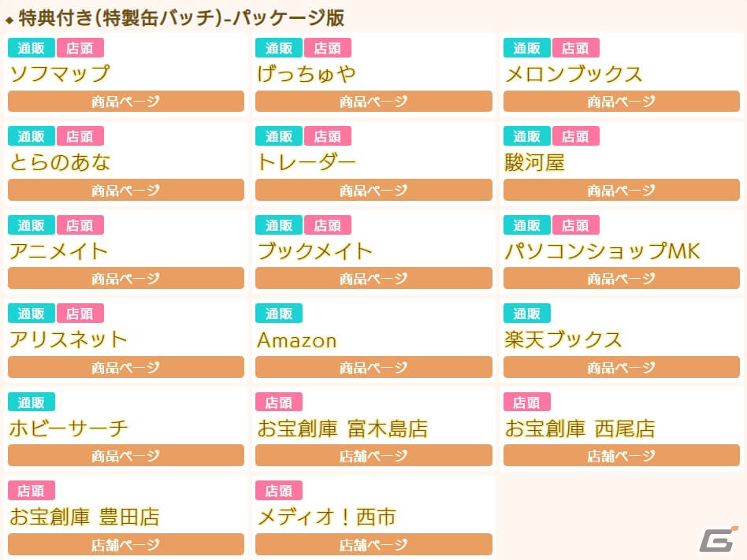Click 商品ページ under 駿河屋
The width and height of the screenshot is (747, 560).
click(x=621, y=190)
